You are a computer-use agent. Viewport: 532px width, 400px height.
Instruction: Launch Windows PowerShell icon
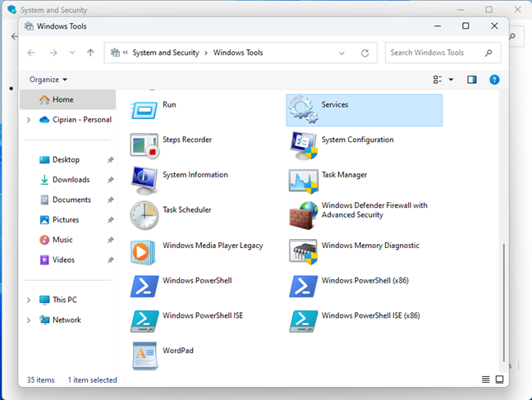(144, 287)
